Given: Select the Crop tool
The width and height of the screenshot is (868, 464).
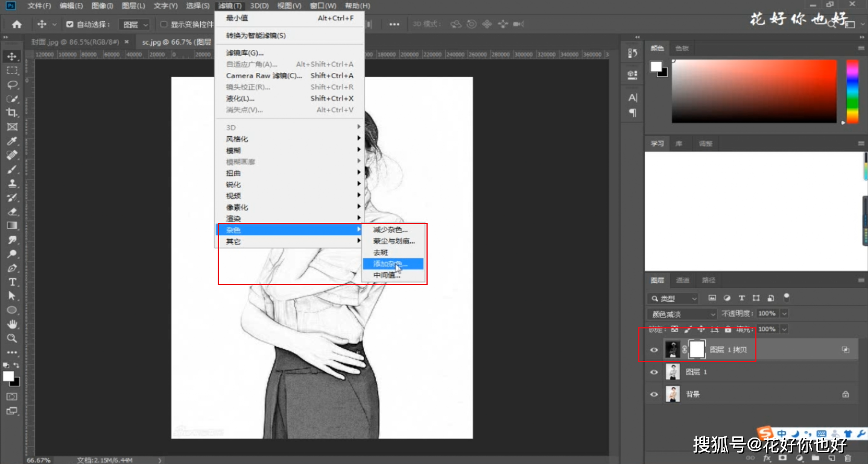Looking at the screenshot, I should coord(12,113).
